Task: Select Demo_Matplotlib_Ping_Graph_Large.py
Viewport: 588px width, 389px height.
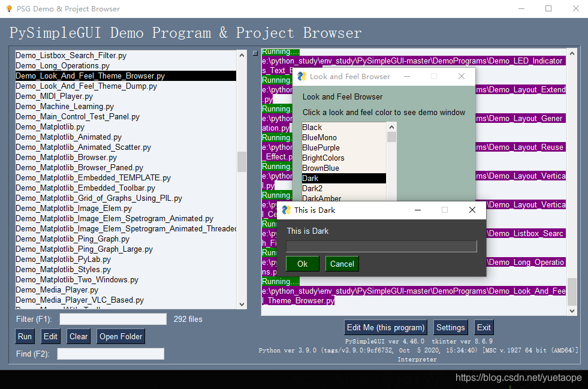Action: pyautogui.click(x=126, y=249)
